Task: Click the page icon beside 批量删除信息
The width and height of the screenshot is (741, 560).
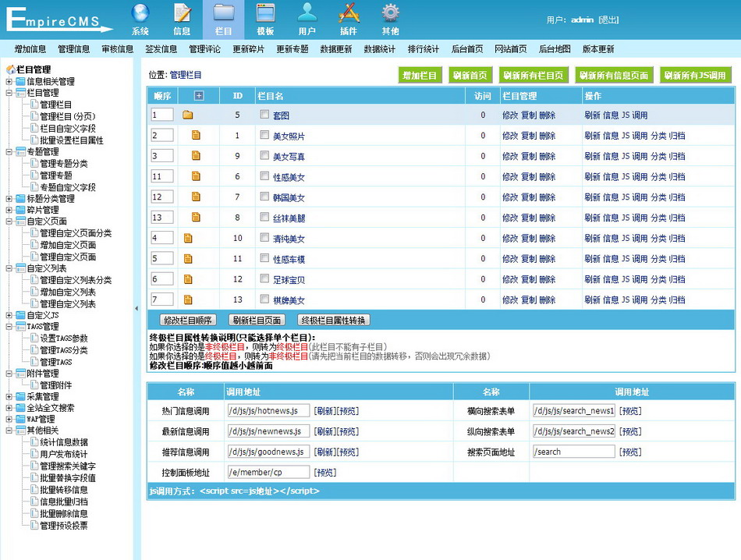Action: [34, 513]
